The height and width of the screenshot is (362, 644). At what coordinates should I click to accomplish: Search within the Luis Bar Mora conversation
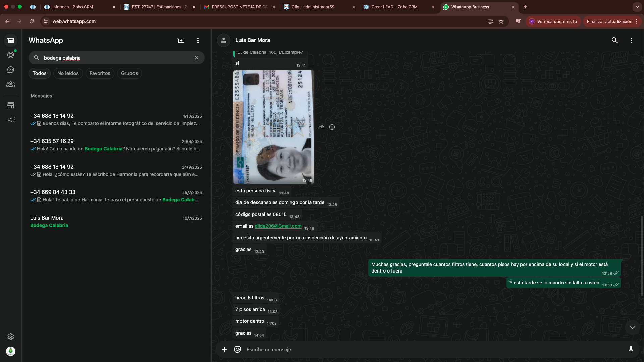tap(614, 40)
